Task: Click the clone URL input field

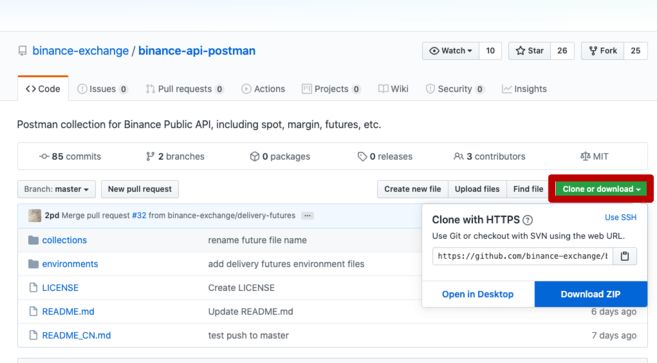Action: click(522, 256)
